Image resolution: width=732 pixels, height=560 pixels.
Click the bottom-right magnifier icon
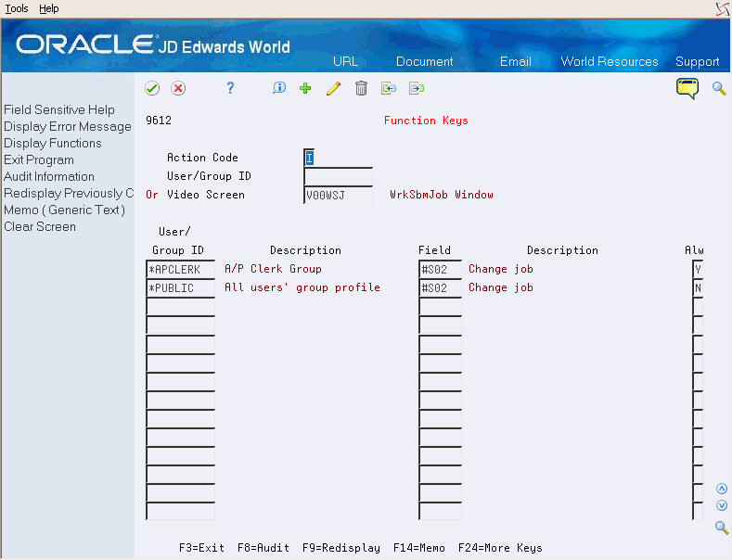(722, 528)
